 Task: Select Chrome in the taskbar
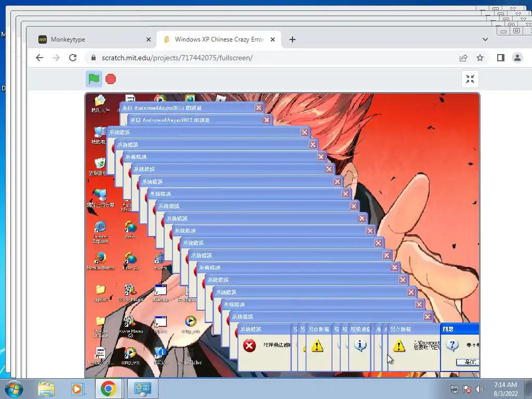[x=108, y=389]
